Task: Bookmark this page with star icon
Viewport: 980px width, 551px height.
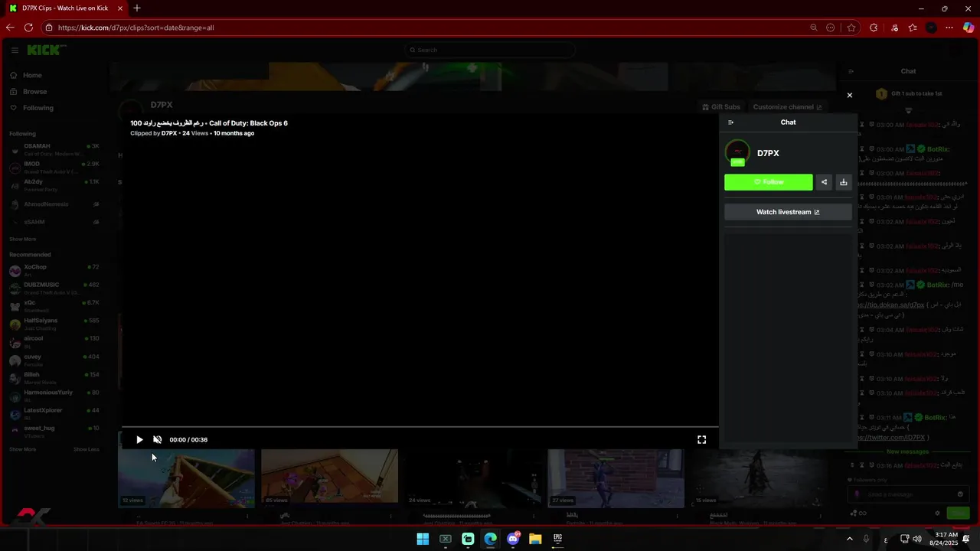Action: click(x=851, y=28)
